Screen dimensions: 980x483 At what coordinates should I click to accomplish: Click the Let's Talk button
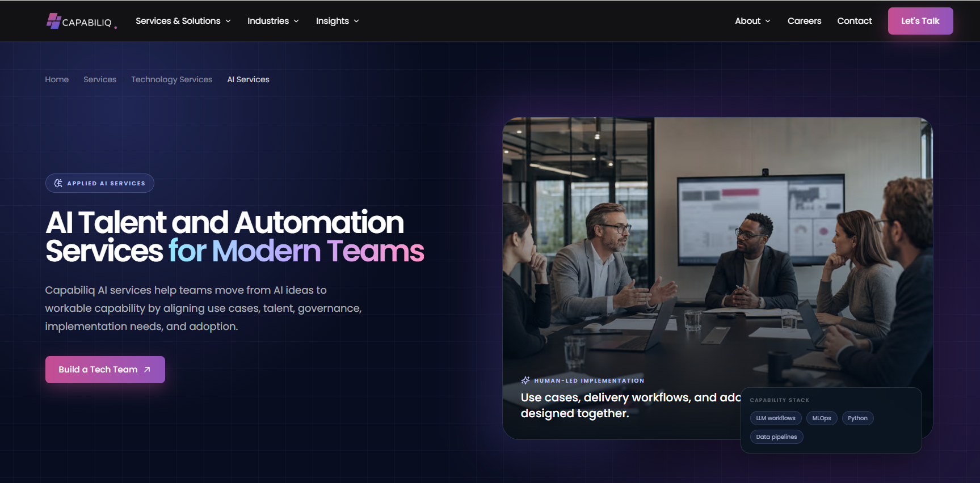pyautogui.click(x=920, y=21)
